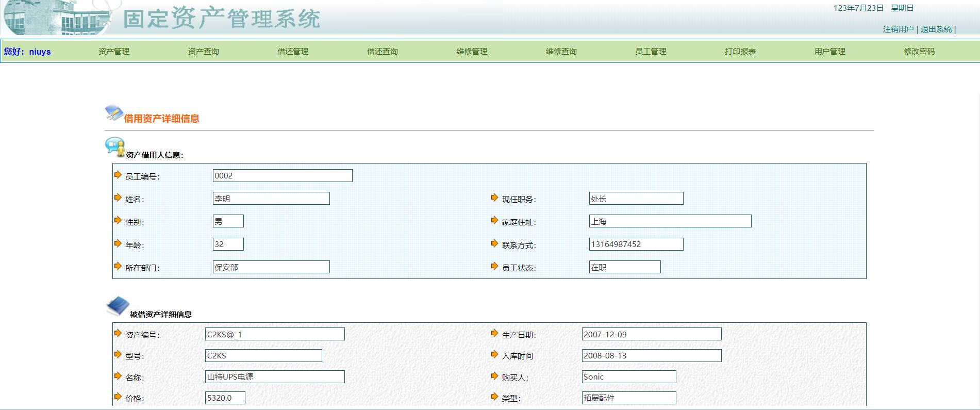Click the 名称 field showing 山特UPS电源

click(x=275, y=376)
